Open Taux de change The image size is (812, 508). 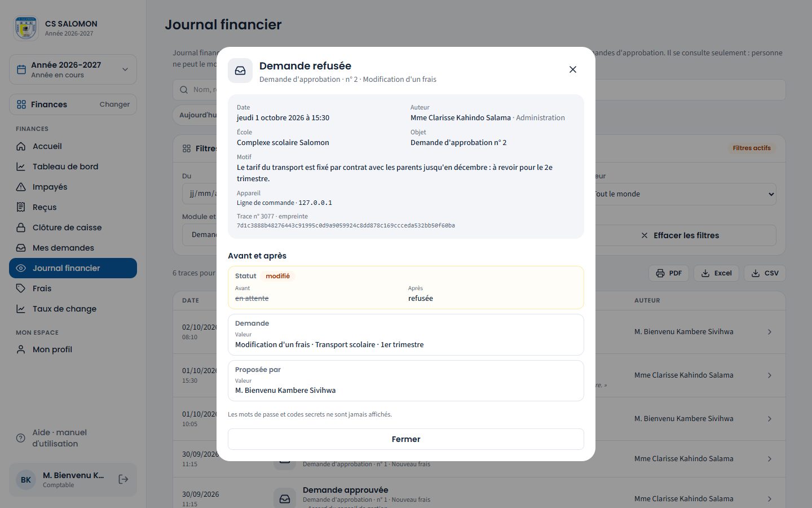[x=73, y=309]
